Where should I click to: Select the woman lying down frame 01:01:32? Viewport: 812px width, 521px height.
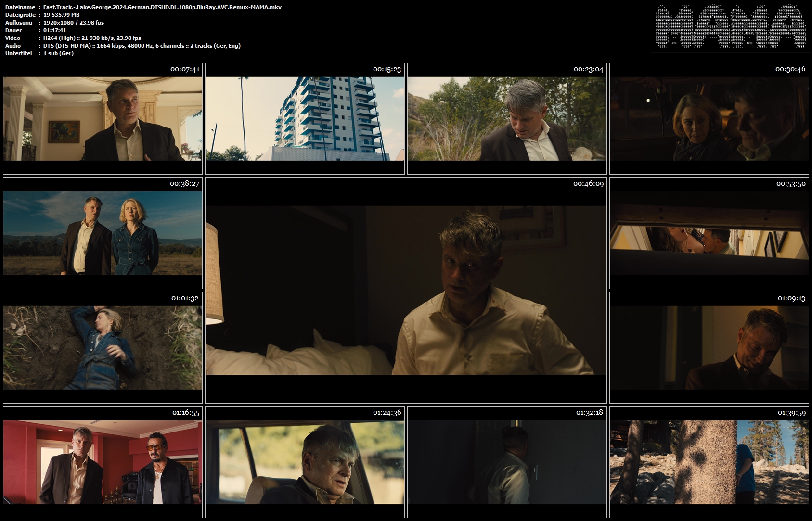coord(103,347)
